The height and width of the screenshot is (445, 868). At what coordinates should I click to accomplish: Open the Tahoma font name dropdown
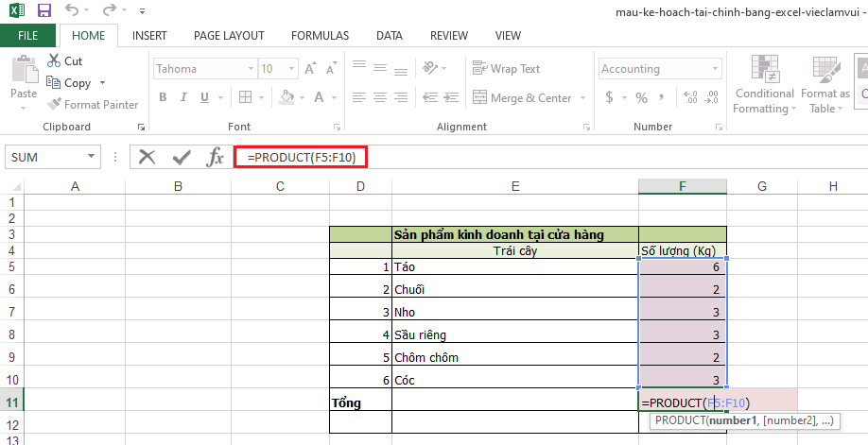251,69
